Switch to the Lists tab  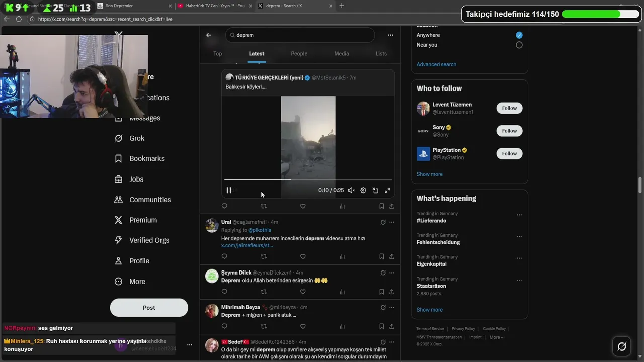coord(381,54)
